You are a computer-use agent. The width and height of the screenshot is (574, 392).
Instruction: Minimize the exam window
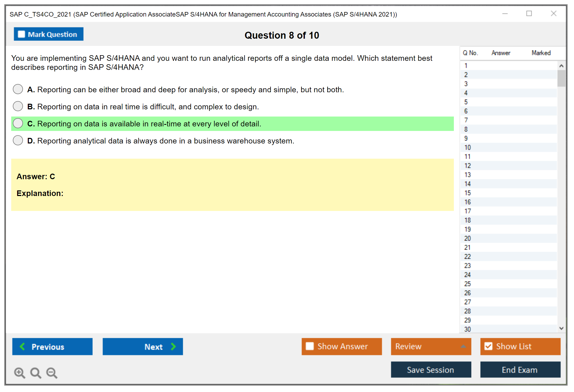pyautogui.click(x=505, y=14)
